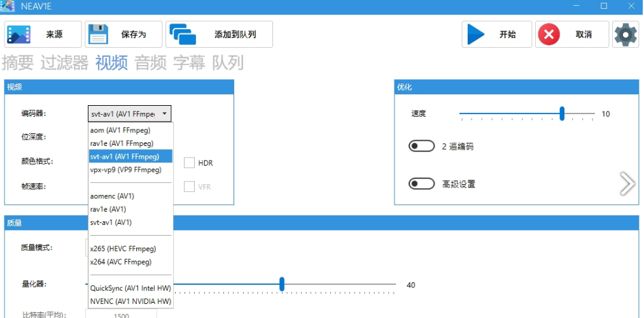
Task: Click the 来源 source video icon
Action: [x=19, y=34]
